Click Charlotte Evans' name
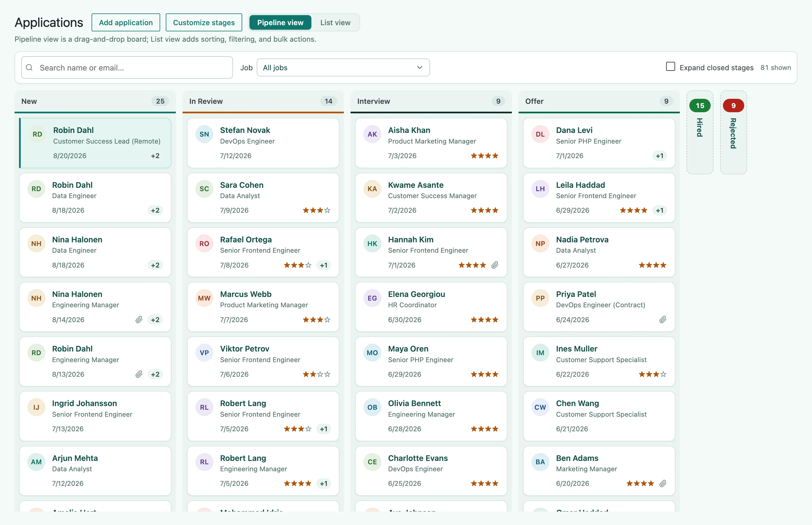812x525 pixels. tap(418, 458)
